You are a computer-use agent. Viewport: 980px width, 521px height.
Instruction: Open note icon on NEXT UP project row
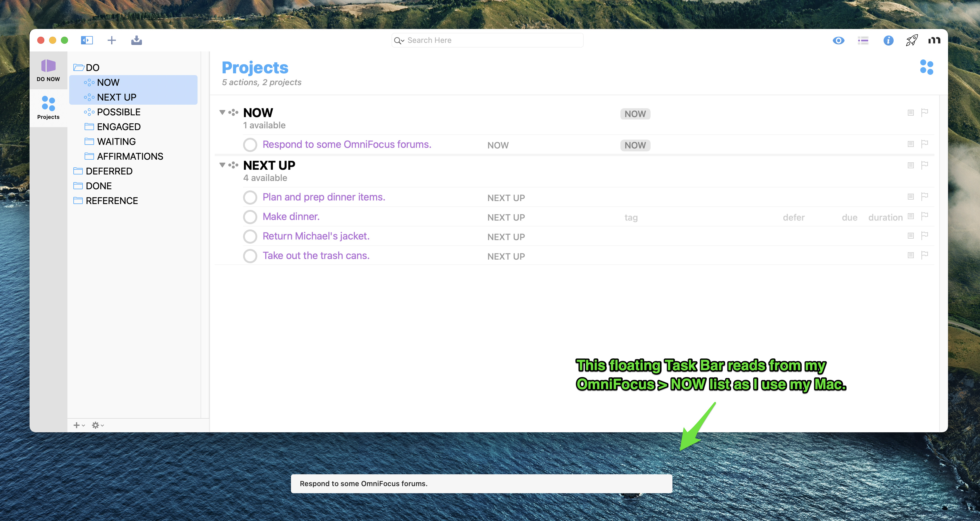click(911, 165)
